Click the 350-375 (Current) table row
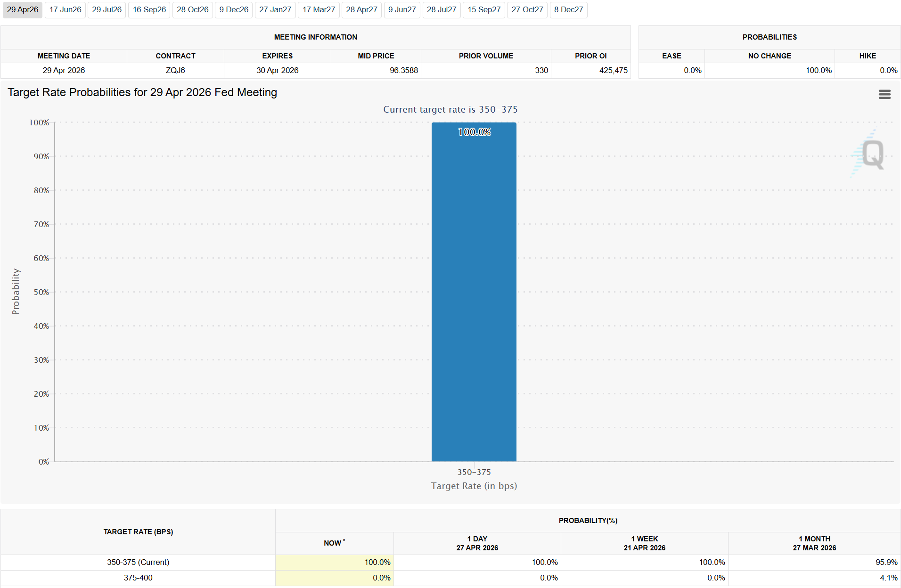901x588 pixels. click(138, 562)
